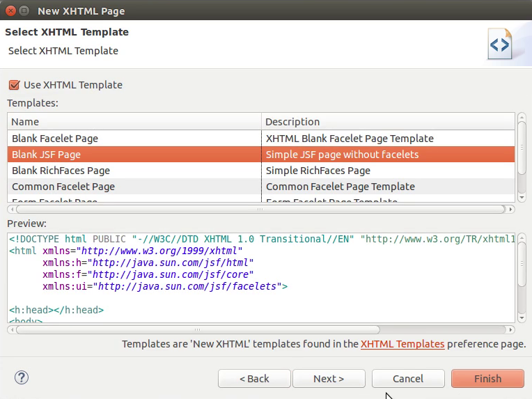Close the New XHTML Page window
This screenshot has width=532, height=399.
click(x=11, y=11)
